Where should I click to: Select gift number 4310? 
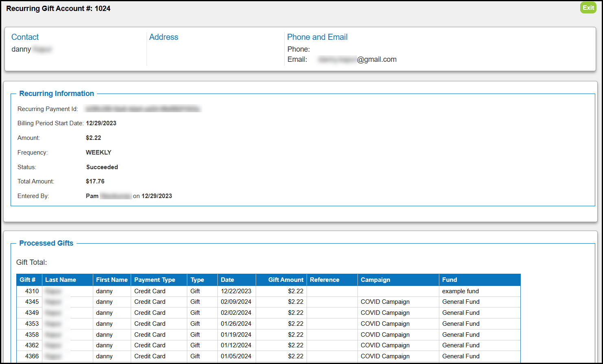32,291
